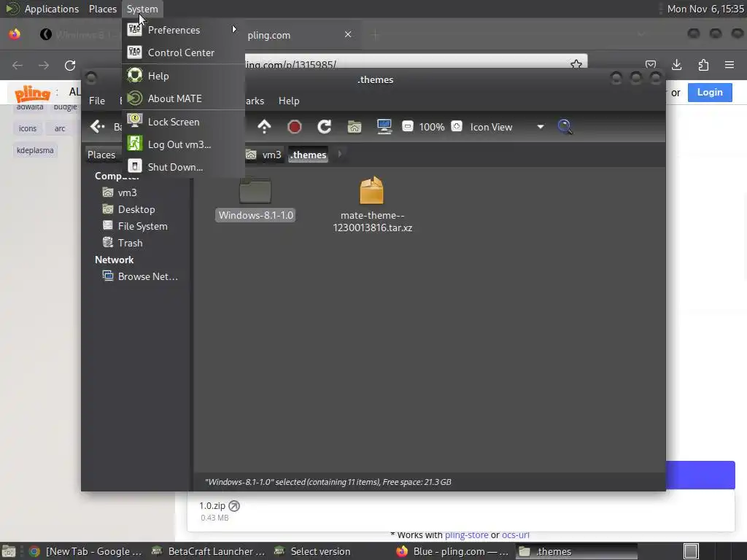The width and height of the screenshot is (747, 560).
Task: Click Firefox back arrow
Action: (x=18, y=65)
